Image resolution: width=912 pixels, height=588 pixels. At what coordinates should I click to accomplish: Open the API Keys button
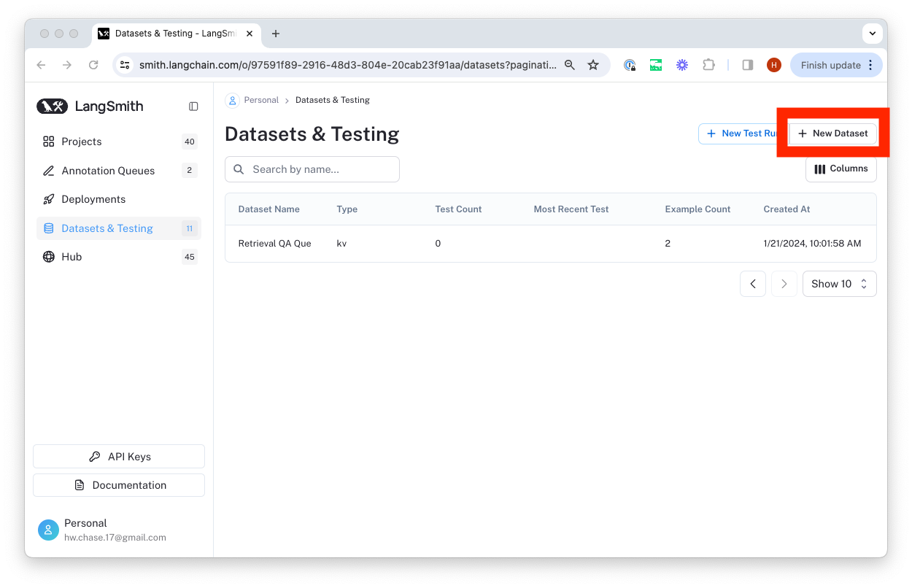point(119,457)
